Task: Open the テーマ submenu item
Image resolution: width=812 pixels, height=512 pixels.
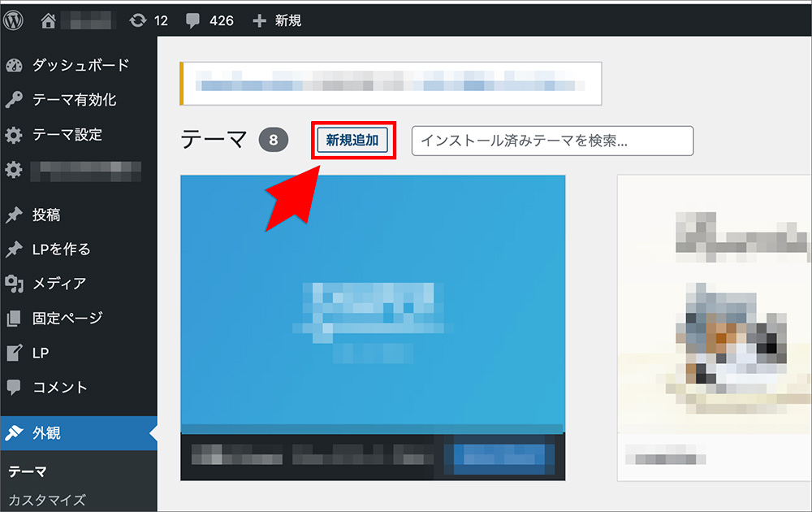Action: point(28,471)
